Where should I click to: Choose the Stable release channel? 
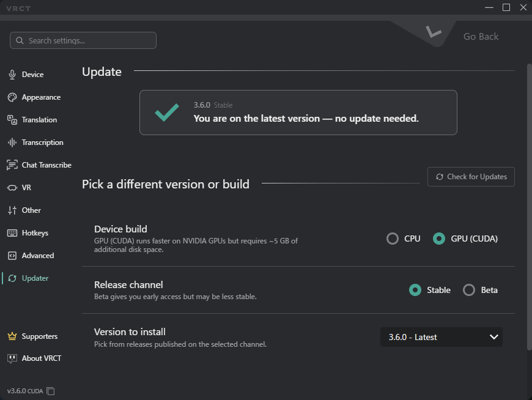point(415,290)
